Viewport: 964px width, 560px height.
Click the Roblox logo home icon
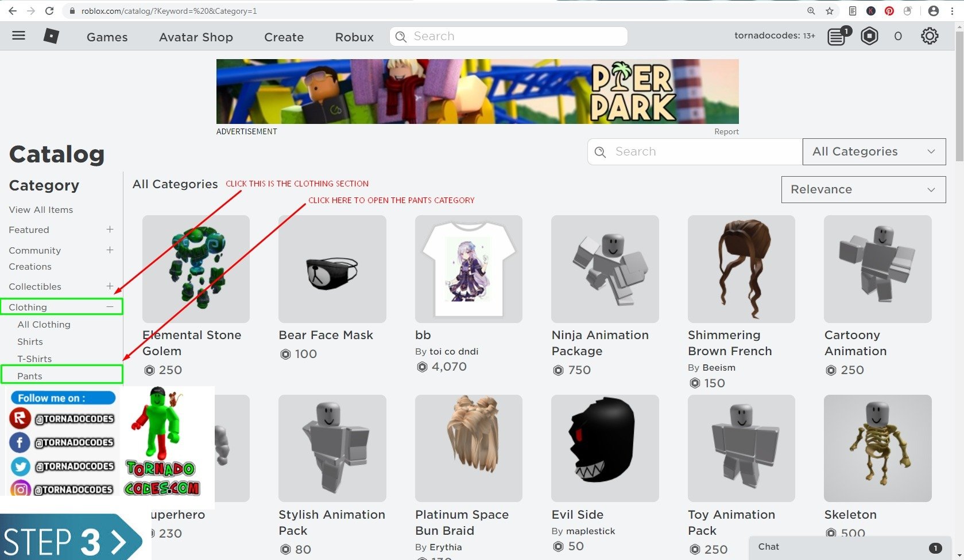coord(51,36)
